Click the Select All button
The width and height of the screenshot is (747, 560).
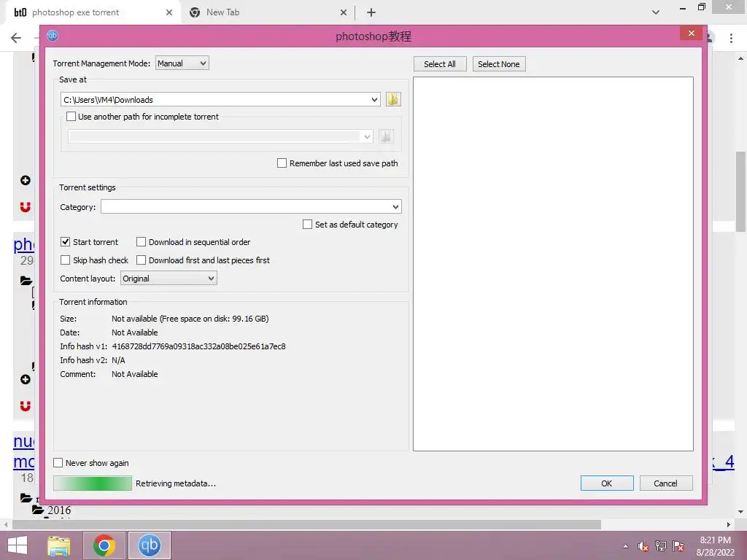tap(440, 64)
